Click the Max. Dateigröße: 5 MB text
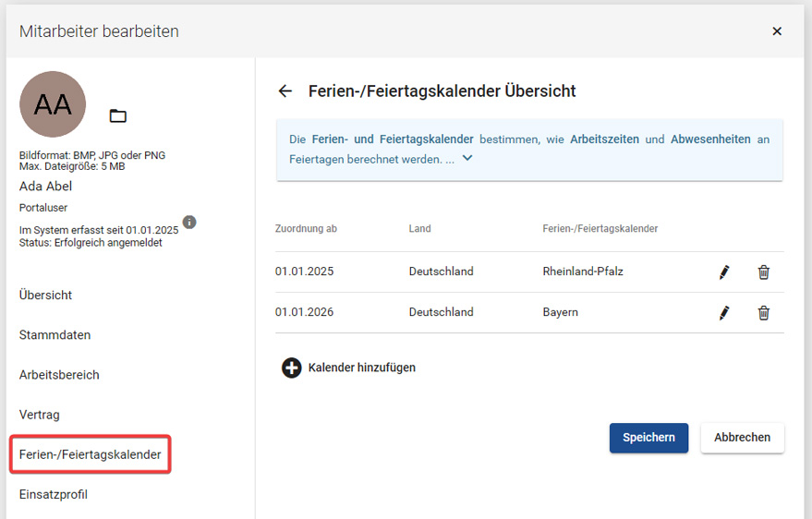 tap(72, 166)
